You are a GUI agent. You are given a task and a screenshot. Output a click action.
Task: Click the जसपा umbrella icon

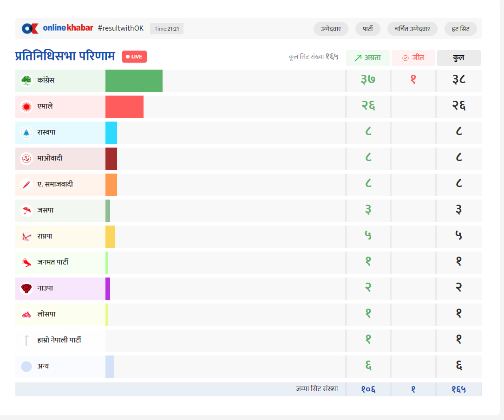26,210
